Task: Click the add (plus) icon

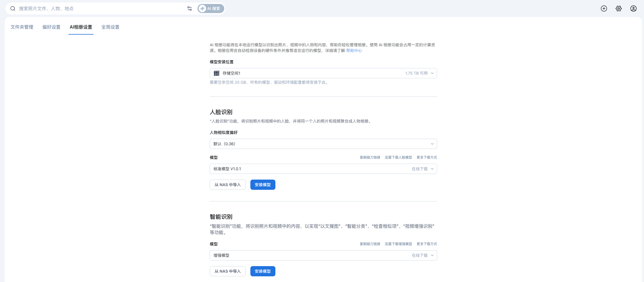Action: coord(604,9)
